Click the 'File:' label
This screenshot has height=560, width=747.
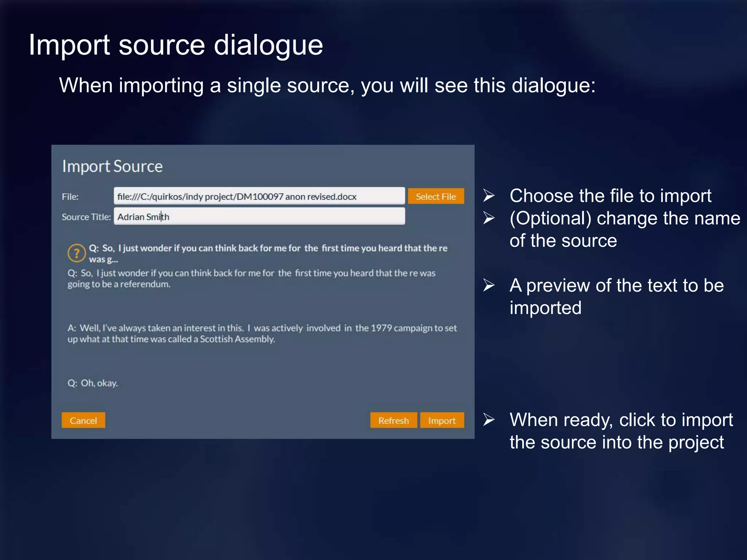[70, 197]
